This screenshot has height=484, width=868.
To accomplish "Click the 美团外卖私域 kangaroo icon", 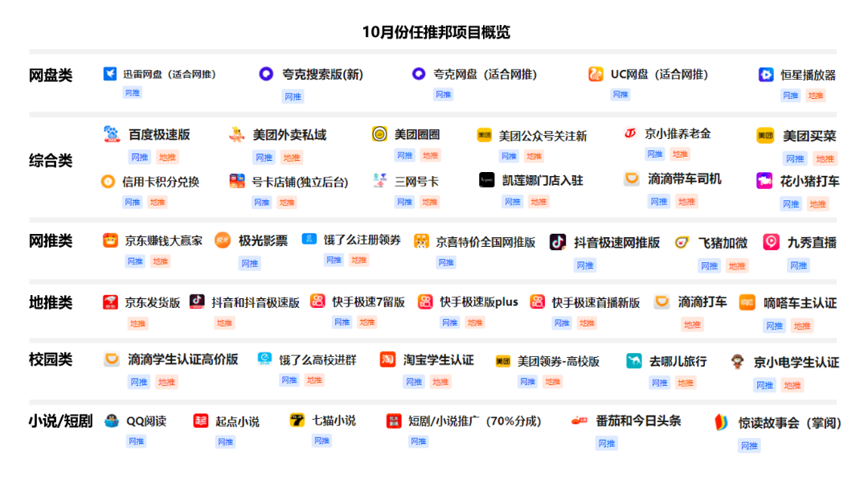I will pyautogui.click(x=237, y=134).
